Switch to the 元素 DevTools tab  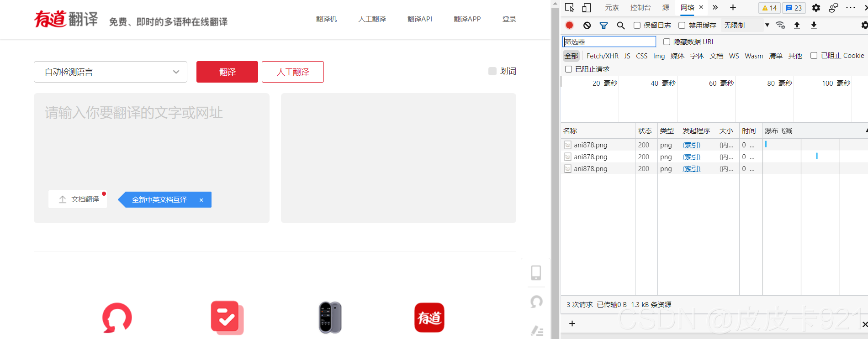point(612,8)
